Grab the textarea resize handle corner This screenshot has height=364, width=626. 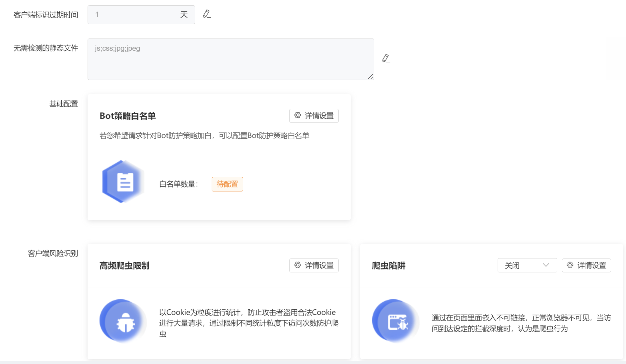371,77
